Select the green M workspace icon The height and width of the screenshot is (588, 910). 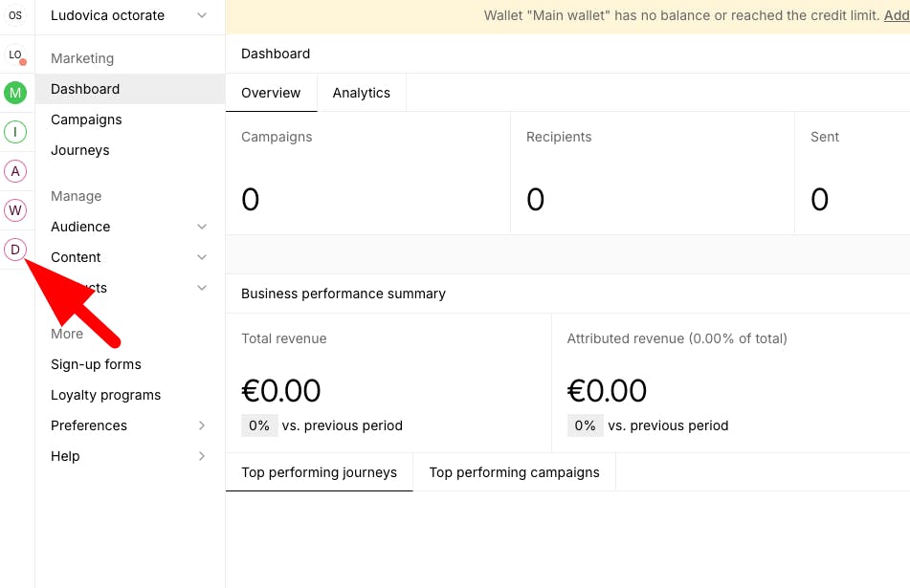coord(15,93)
